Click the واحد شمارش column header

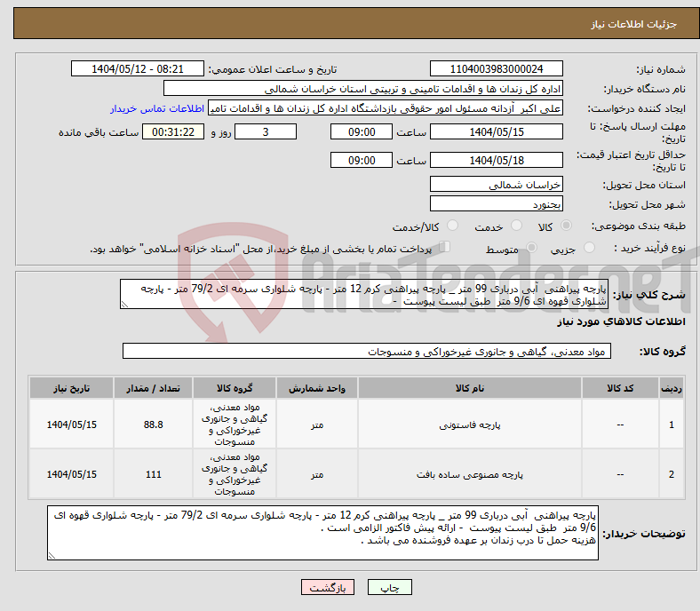317,388
